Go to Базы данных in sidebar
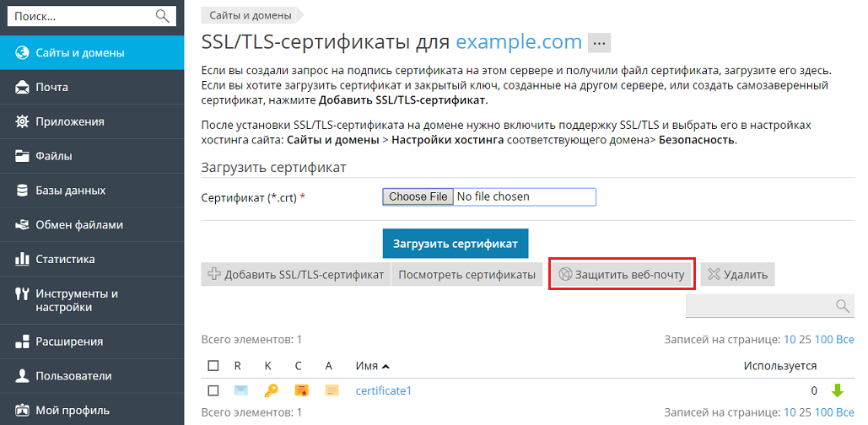The image size is (868, 425). coord(70,191)
